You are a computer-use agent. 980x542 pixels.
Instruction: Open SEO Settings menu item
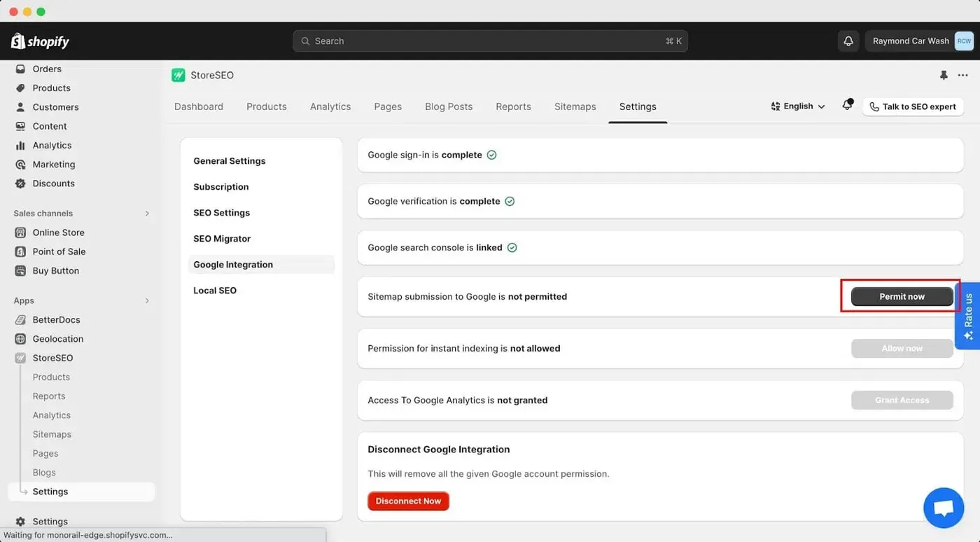tap(222, 213)
